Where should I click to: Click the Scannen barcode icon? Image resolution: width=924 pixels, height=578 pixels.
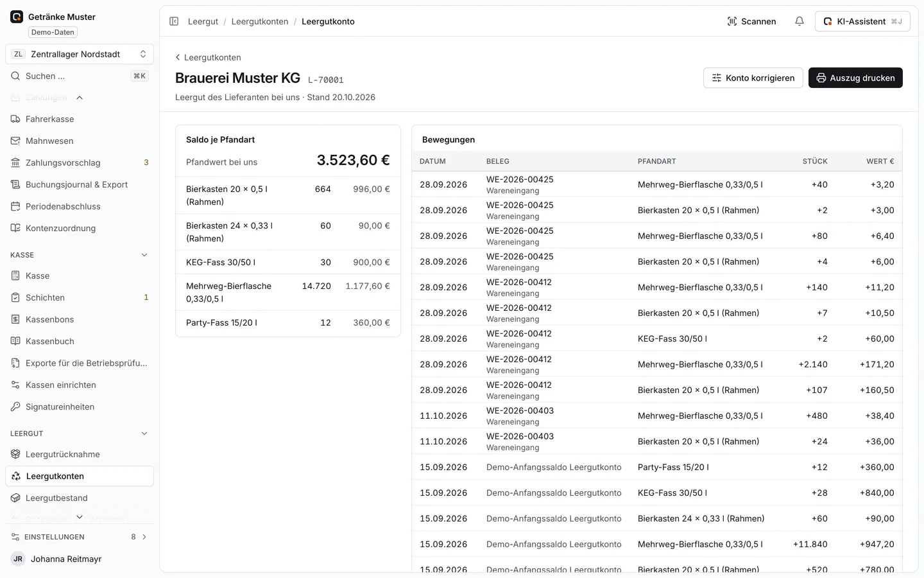[732, 21]
